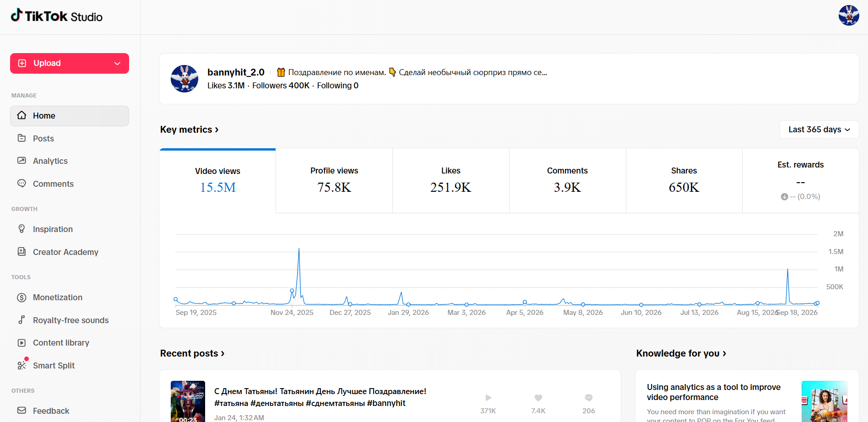868x422 pixels.
Task: Open the Monetization dollar icon
Action: 22,298
